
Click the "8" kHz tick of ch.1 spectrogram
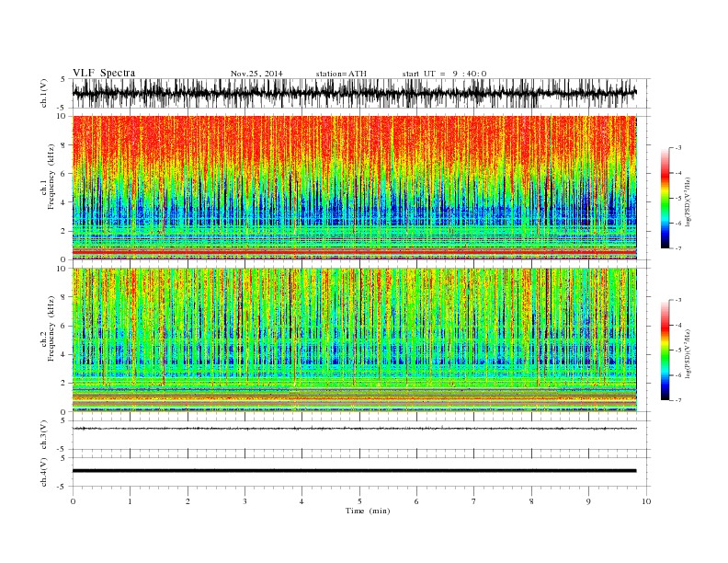(63, 145)
